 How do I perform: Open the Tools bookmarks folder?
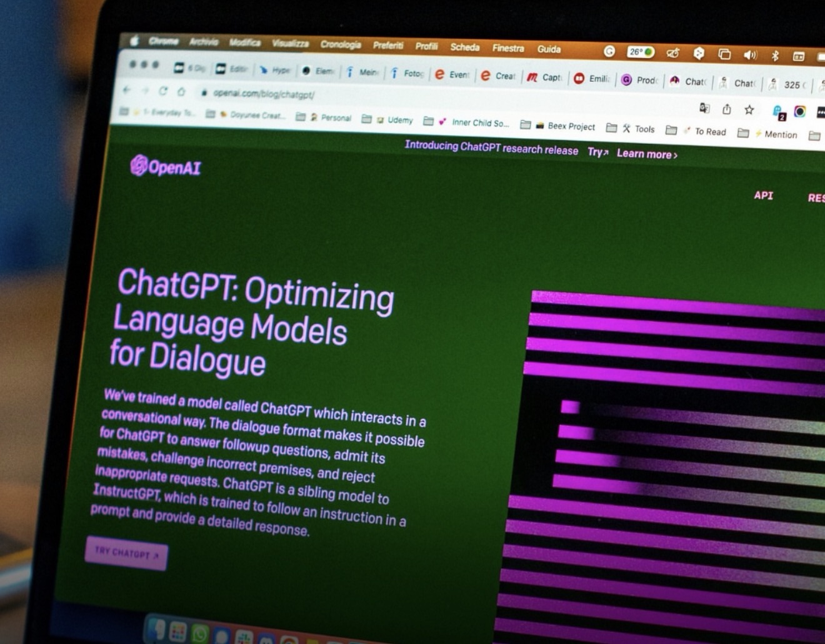click(631, 129)
